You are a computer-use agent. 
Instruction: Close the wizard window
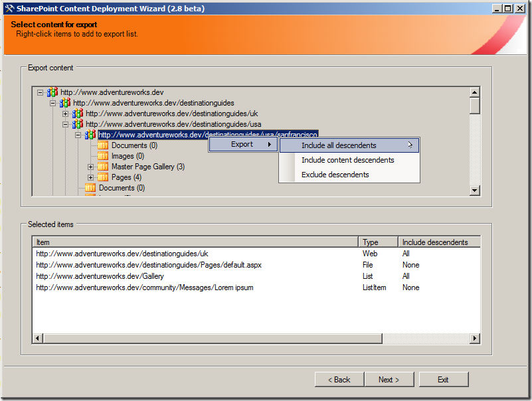click(x=520, y=9)
